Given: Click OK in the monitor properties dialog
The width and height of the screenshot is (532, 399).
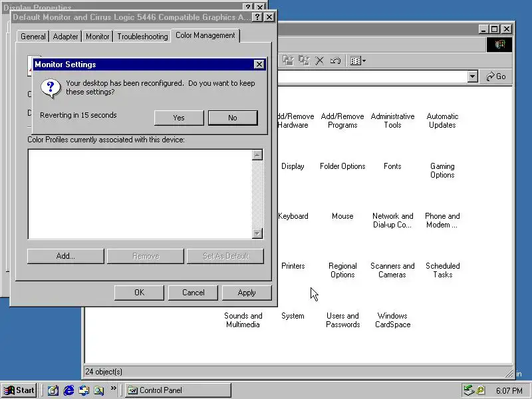Looking at the screenshot, I should click(x=139, y=293).
